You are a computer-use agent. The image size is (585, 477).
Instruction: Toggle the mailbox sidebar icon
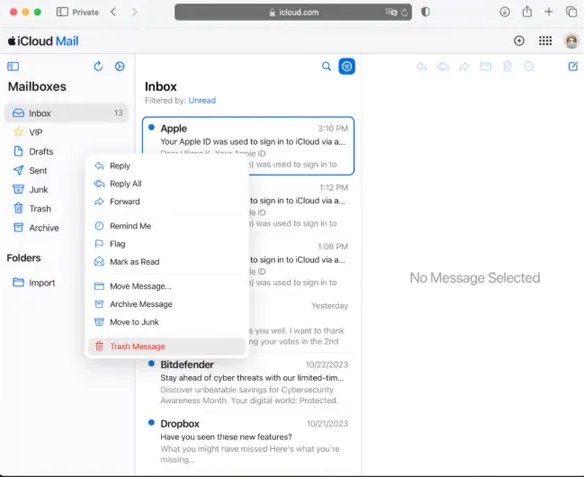pos(13,66)
